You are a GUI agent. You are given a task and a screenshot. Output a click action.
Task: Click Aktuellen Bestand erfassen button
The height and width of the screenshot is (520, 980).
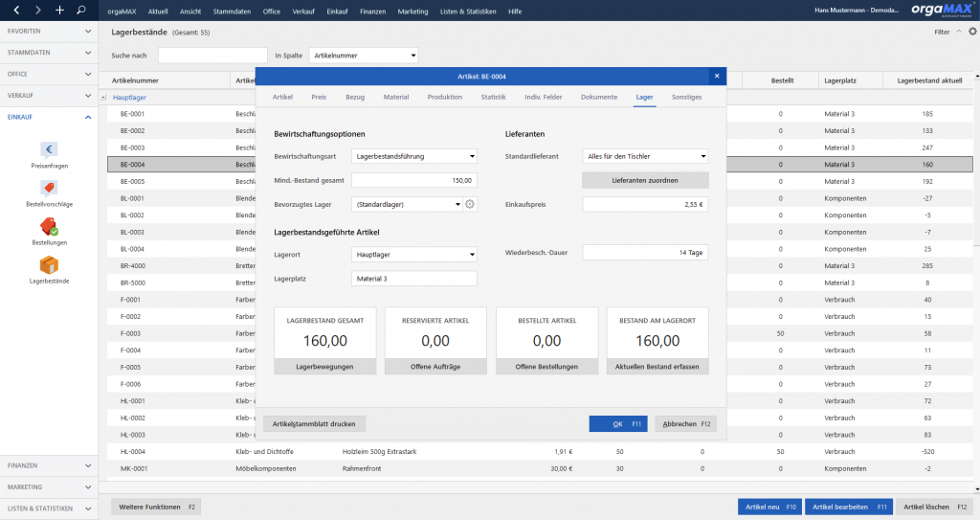(657, 367)
